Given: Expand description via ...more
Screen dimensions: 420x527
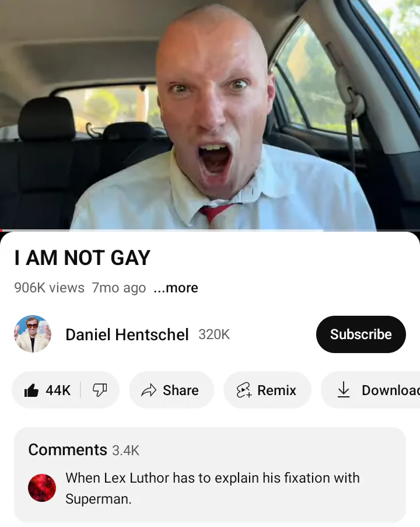Looking at the screenshot, I should pos(176,288).
